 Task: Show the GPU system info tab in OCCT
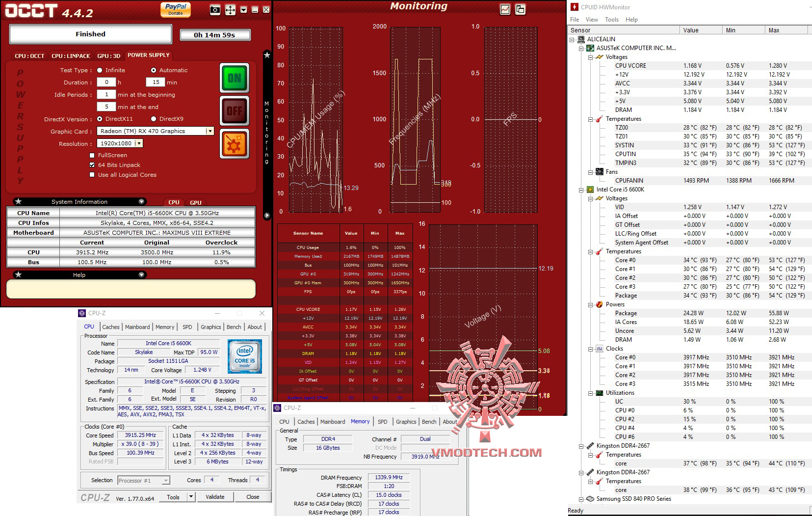click(x=196, y=202)
